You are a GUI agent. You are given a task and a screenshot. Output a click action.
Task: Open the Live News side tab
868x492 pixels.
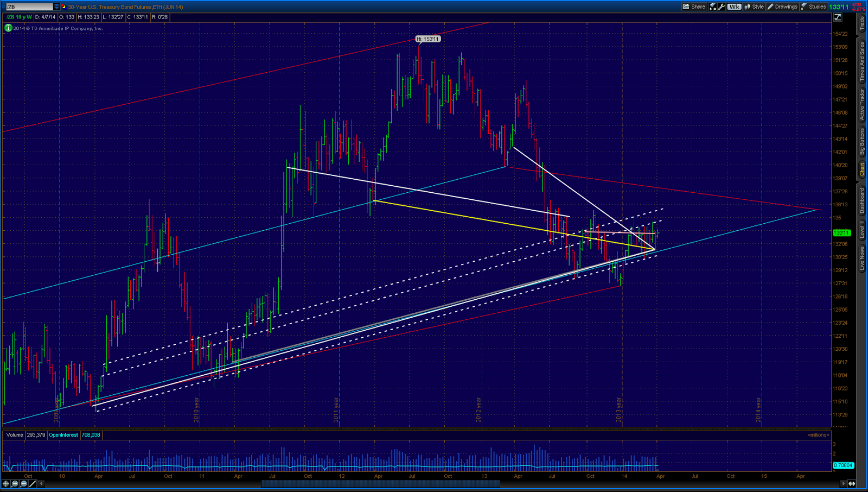[861, 258]
